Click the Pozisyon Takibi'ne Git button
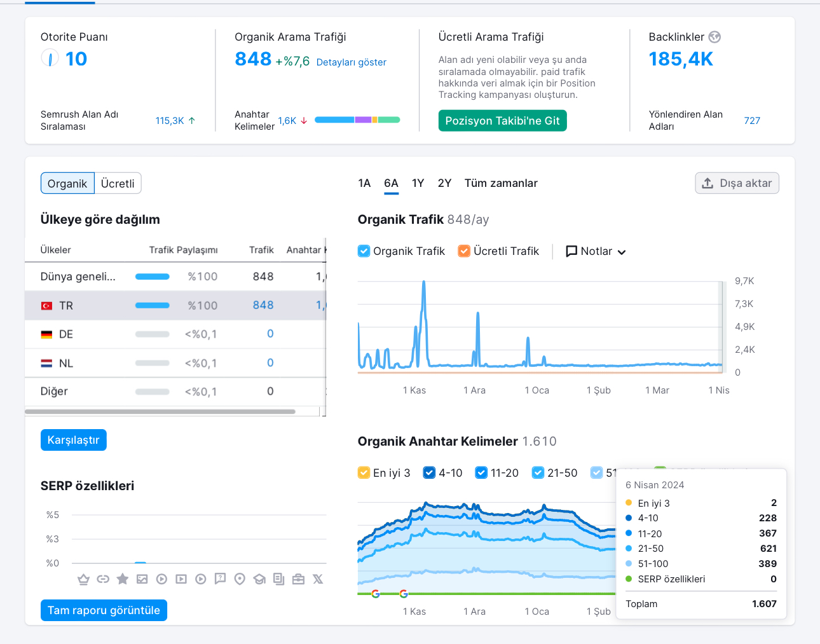Image resolution: width=820 pixels, height=644 pixels. (502, 121)
